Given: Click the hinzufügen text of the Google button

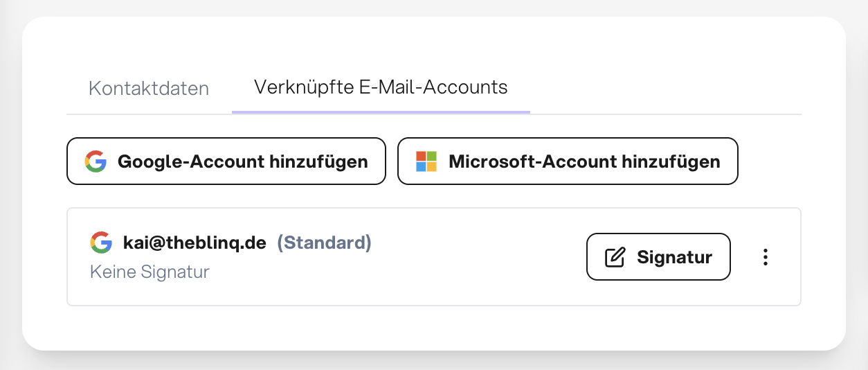Looking at the screenshot, I should point(319,162).
